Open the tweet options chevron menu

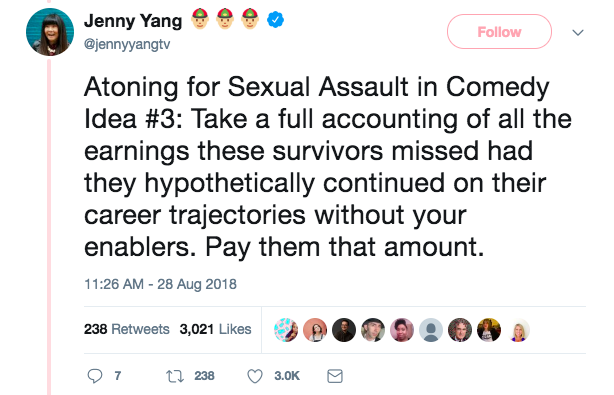(x=578, y=32)
